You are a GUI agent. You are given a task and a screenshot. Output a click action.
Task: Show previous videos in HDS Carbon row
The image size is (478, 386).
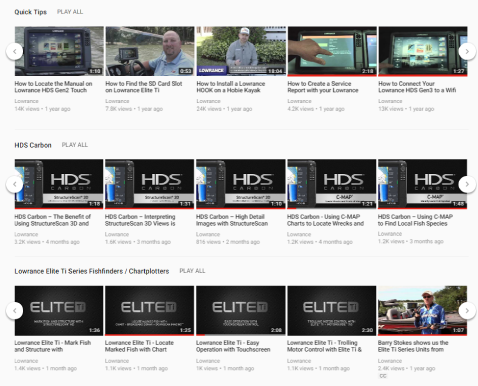pyautogui.click(x=15, y=184)
